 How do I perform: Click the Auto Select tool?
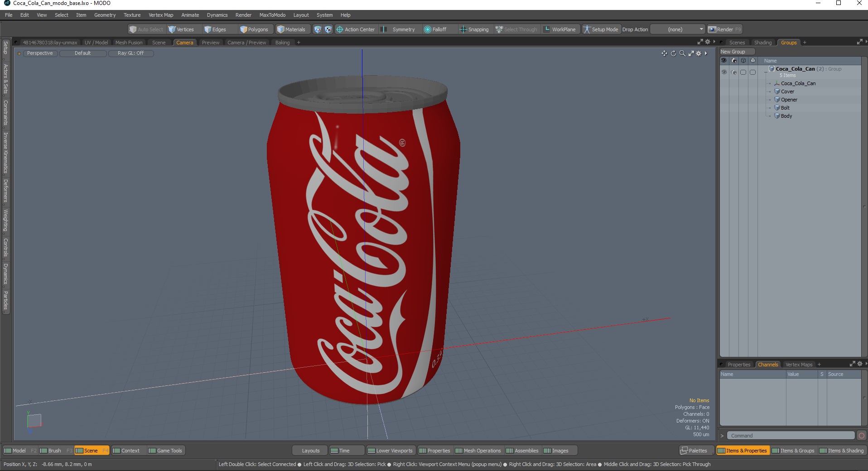146,29
